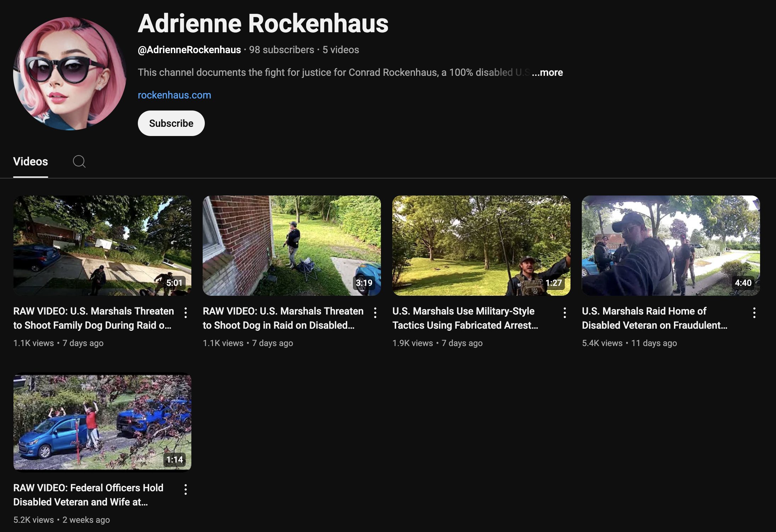Expand channel description with ...more
776x532 pixels.
click(x=547, y=72)
